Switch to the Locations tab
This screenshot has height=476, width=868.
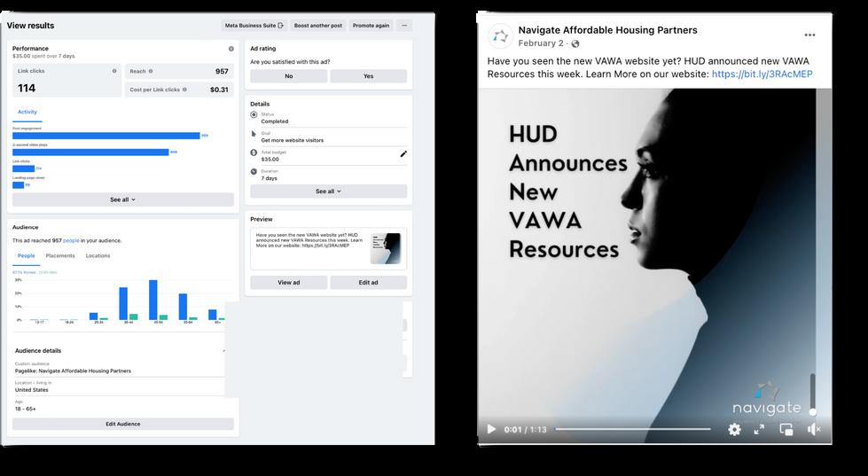coord(98,255)
